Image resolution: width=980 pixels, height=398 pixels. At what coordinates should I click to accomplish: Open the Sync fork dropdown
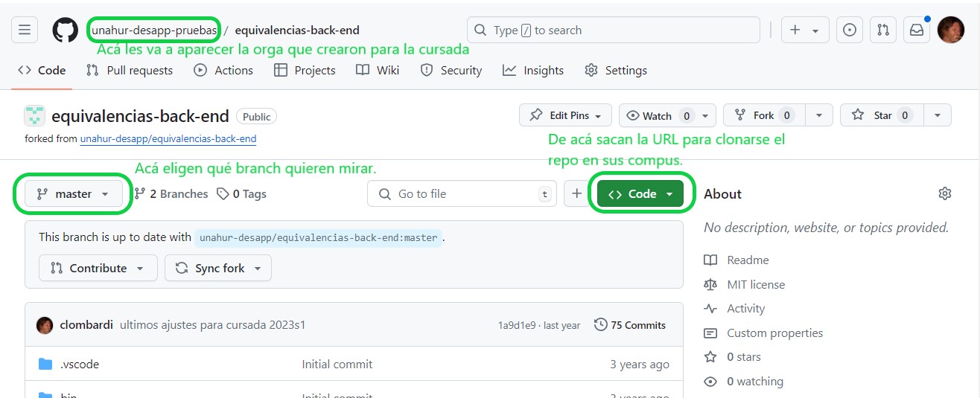coord(218,268)
